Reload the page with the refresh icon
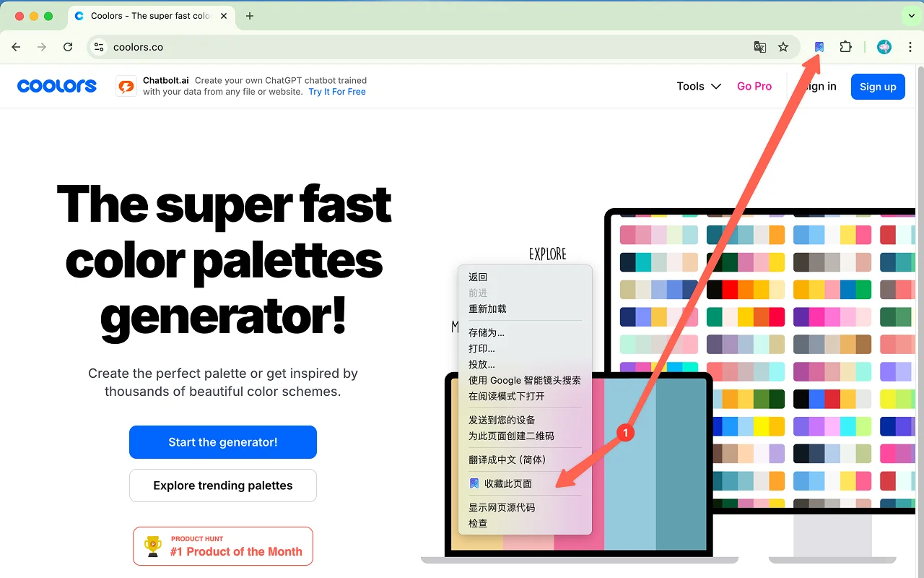924x578 pixels. pyautogui.click(x=68, y=47)
